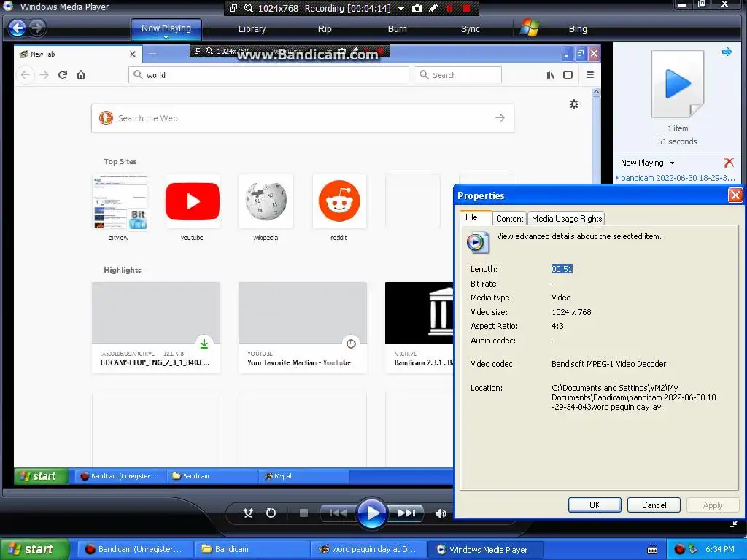
Task: Select the Bandicam pencil drawing tool
Action: pos(433,9)
